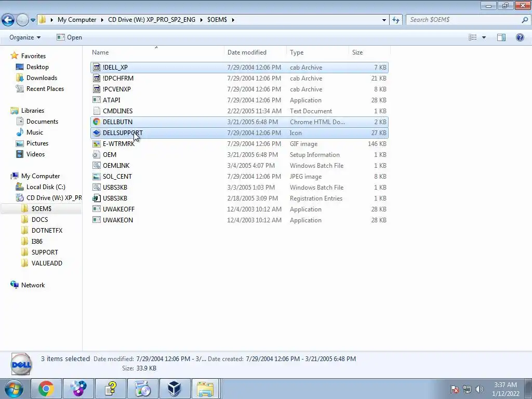Open Libraries in navigation pane
Viewport: 532px width, 399px height.
33,111
